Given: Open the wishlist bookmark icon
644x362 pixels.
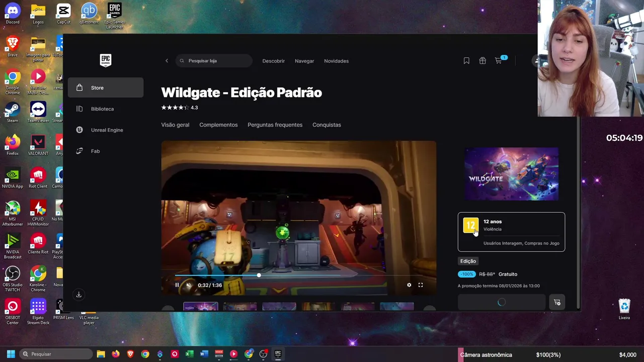Looking at the screenshot, I should [x=466, y=61].
